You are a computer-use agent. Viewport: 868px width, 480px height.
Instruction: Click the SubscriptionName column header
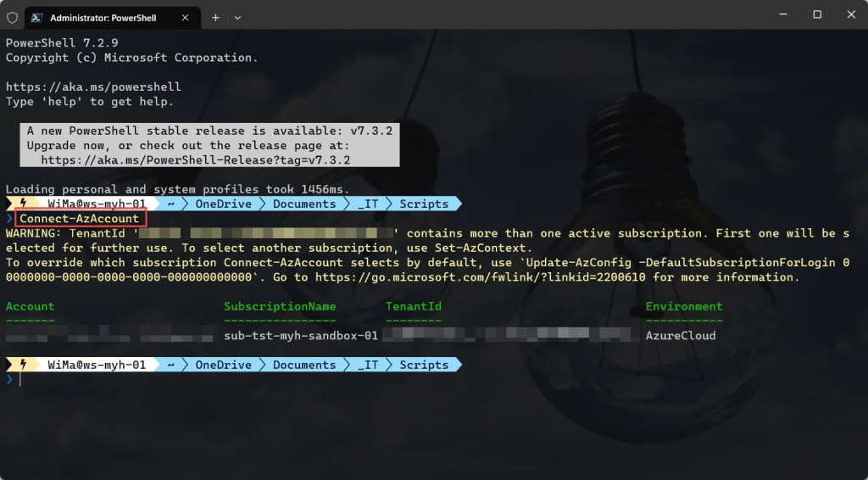280,306
